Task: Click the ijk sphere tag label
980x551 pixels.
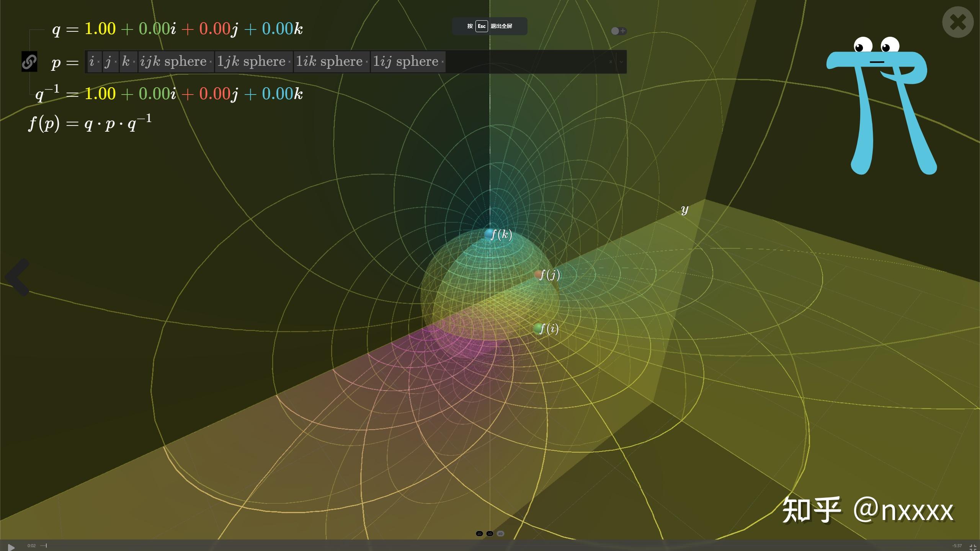Action: tap(173, 62)
